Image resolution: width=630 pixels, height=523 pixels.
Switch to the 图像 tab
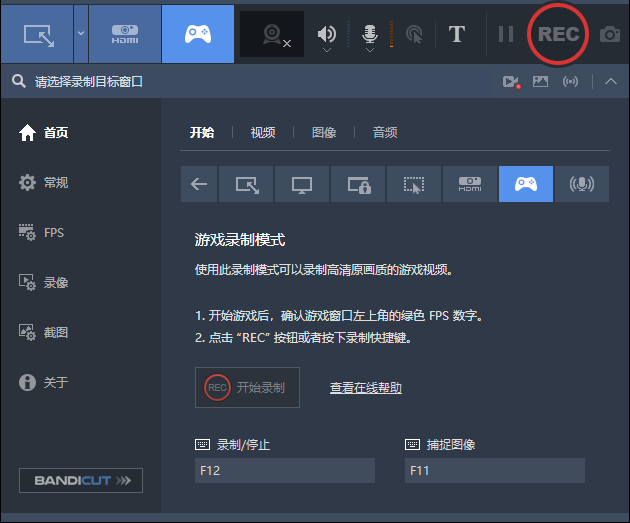(324, 132)
